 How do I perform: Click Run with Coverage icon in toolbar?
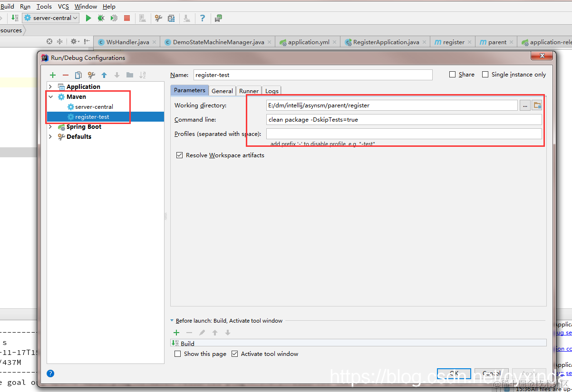click(114, 18)
